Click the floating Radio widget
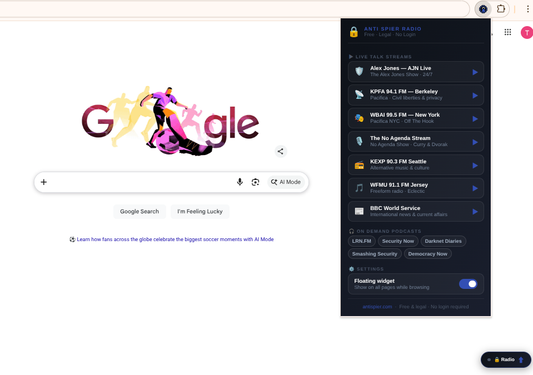Viewport: 533px width, 375px height. point(506,360)
